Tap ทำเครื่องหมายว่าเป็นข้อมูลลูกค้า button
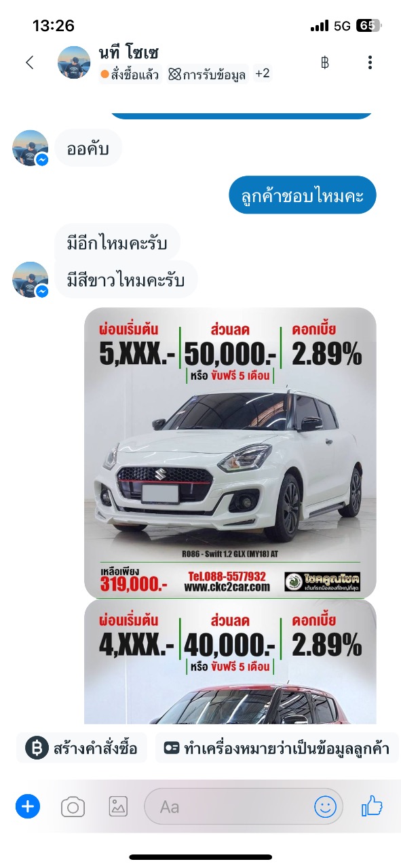 point(277,749)
